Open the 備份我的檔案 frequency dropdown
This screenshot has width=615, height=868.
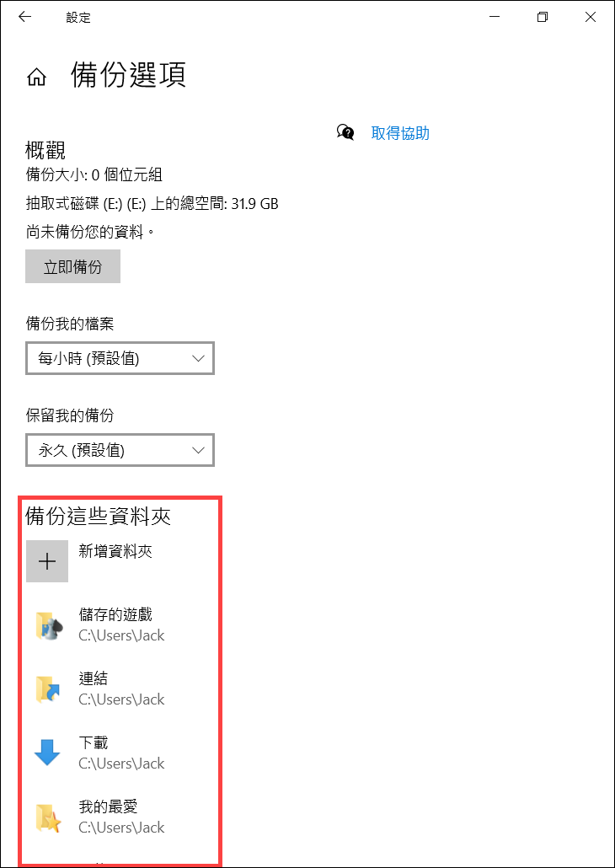pyautogui.click(x=120, y=359)
